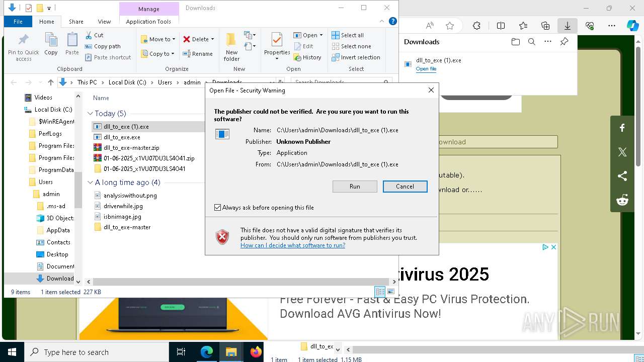Collapse the Today (5) group
This screenshot has height=362, width=644.
(91, 114)
